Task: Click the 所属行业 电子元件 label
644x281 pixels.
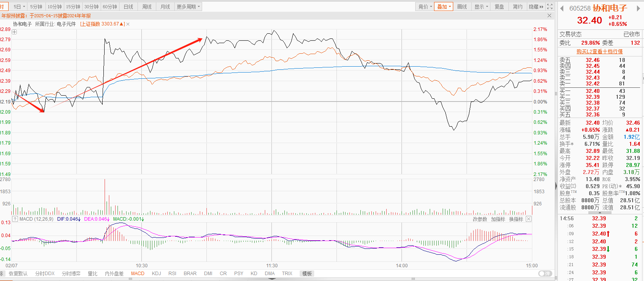Action: click(x=55, y=24)
